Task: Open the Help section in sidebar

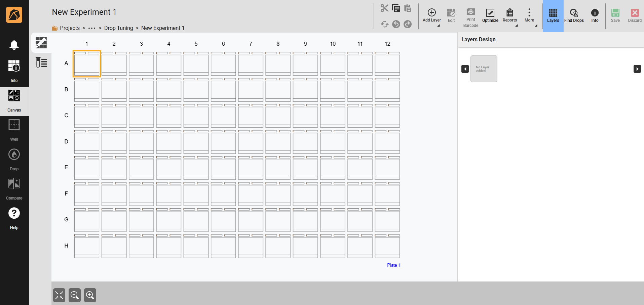Action: click(14, 218)
